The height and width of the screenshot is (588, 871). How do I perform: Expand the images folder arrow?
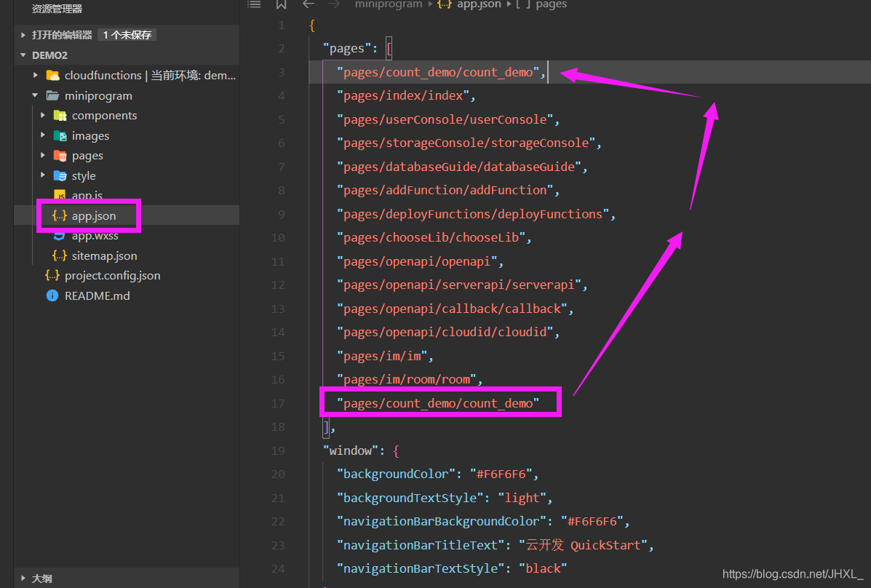click(43, 135)
